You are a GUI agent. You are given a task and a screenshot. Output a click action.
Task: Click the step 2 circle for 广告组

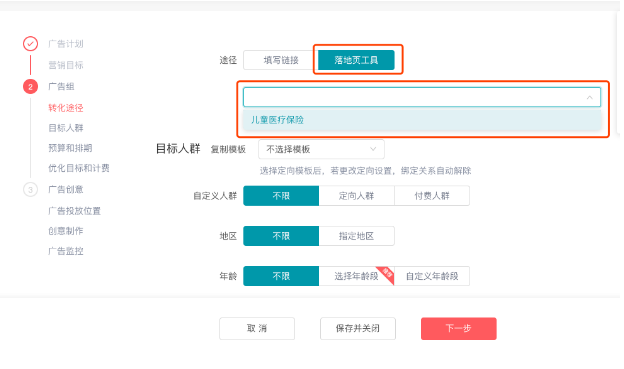point(30,86)
